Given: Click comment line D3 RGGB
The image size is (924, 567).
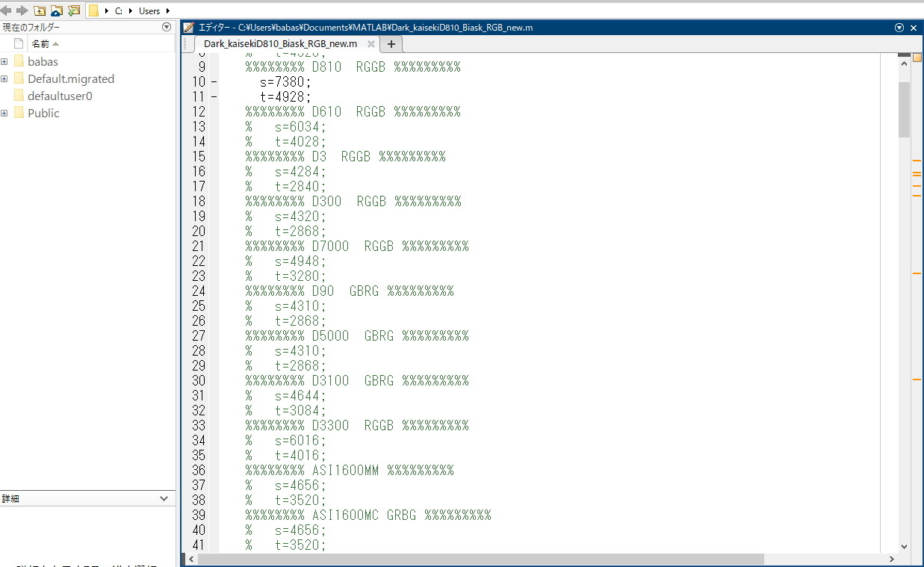Looking at the screenshot, I should pos(345,157).
